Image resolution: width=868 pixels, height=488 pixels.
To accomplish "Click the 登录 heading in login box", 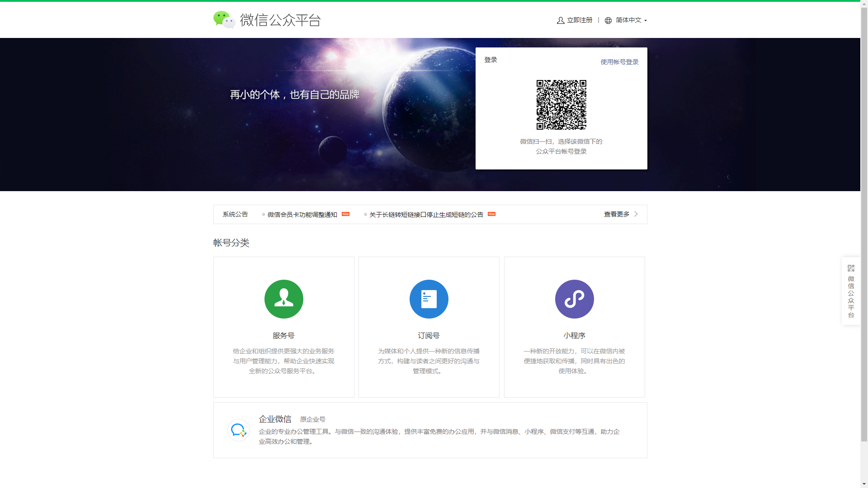I will [491, 60].
